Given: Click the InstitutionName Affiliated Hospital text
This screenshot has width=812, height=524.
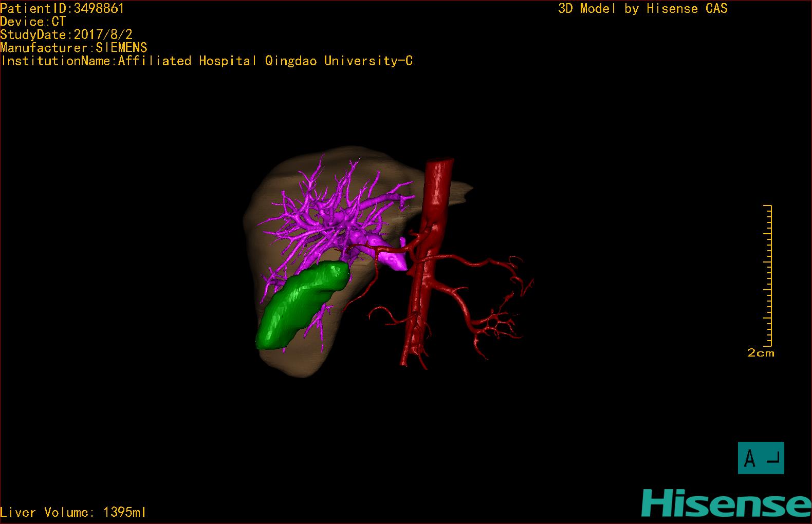Looking at the screenshot, I should point(207,61).
